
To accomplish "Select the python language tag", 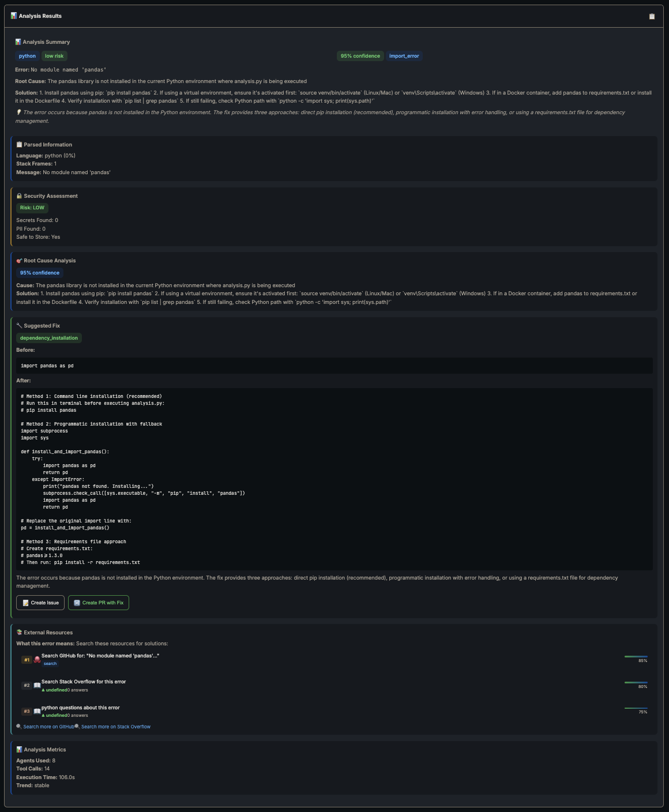I will pyautogui.click(x=27, y=56).
